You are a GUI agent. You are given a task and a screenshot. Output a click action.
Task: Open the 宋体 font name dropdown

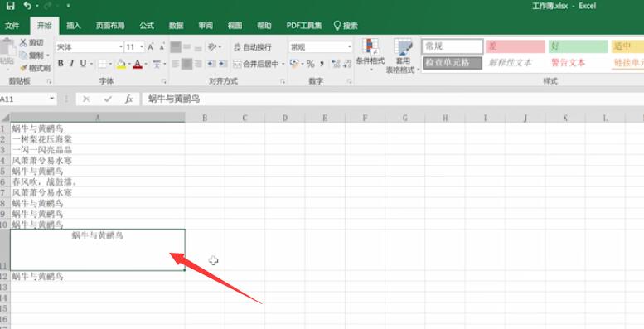[121, 47]
